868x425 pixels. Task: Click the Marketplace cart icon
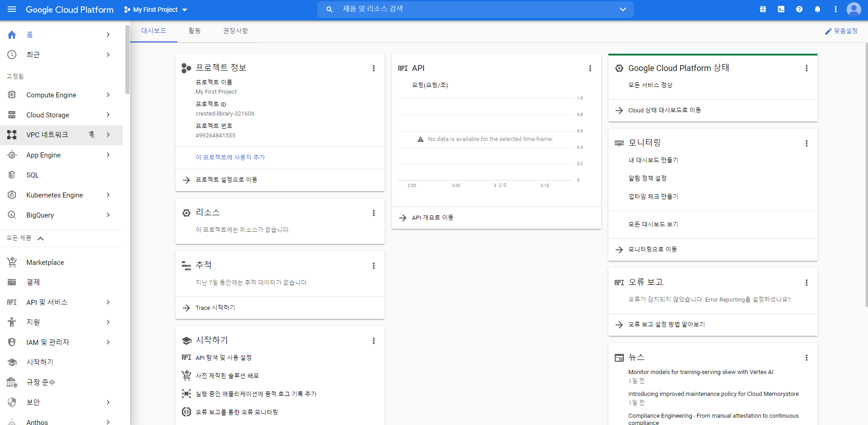[12, 262]
